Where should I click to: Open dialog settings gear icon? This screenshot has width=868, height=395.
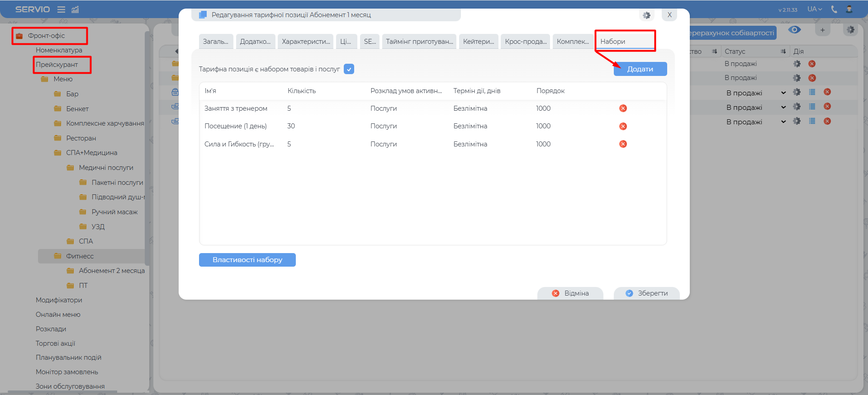647,15
